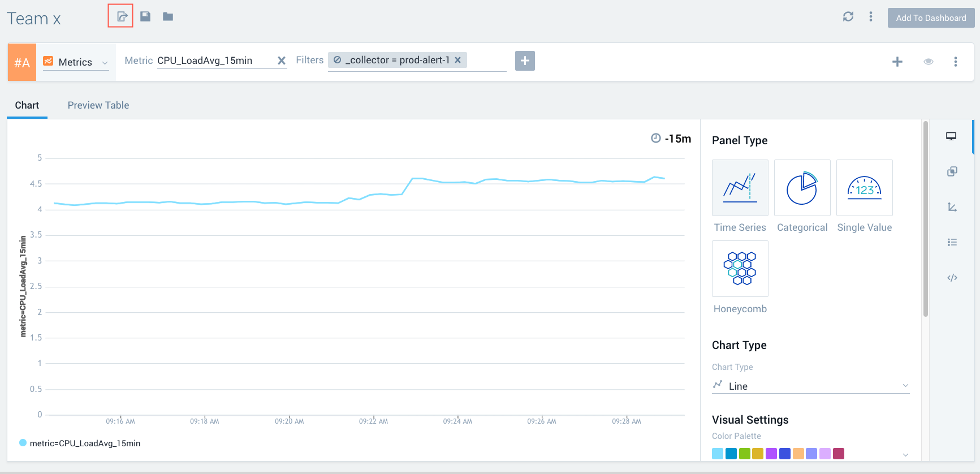This screenshot has height=474, width=980.
Task: Switch to the Preview Table tab
Action: [x=98, y=105]
